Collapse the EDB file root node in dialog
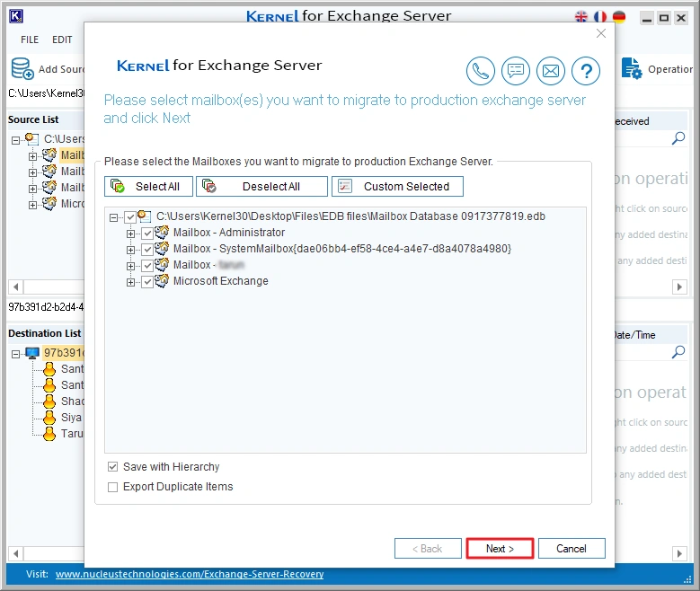 point(113,218)
